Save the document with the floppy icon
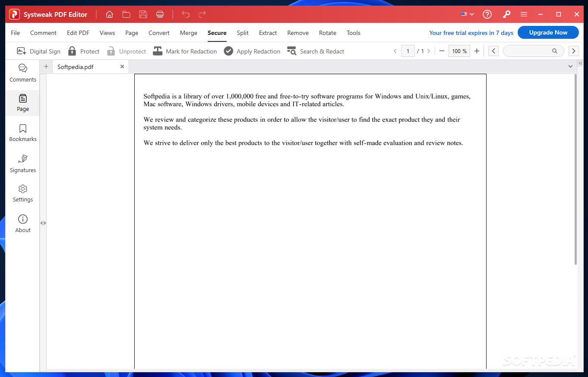 [x=143, y=14]
